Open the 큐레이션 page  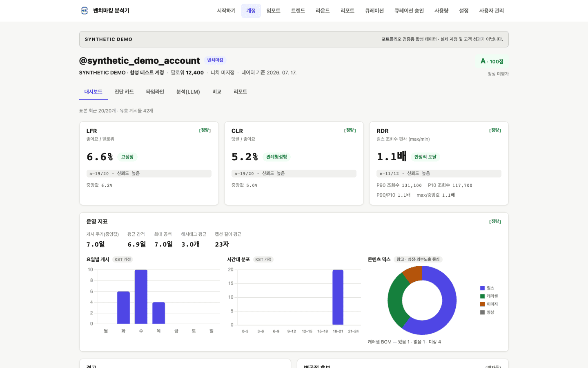(374, 11)
